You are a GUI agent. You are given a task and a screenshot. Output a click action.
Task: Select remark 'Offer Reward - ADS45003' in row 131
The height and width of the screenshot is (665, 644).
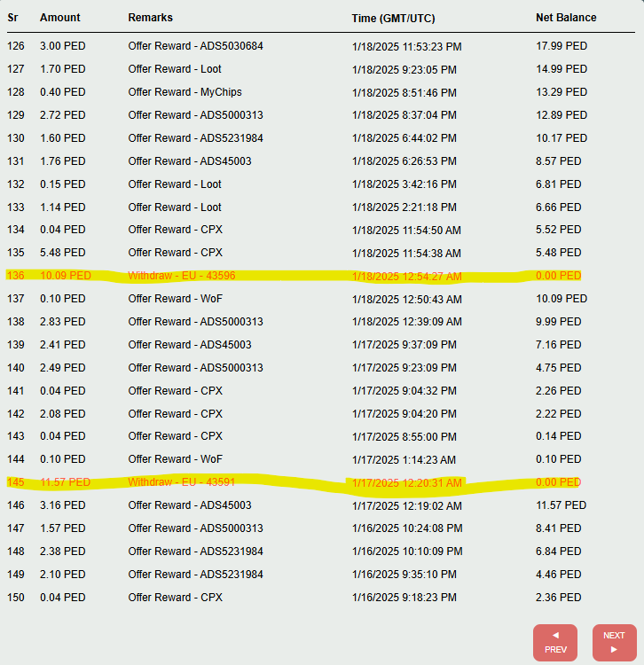pos(190,161)
